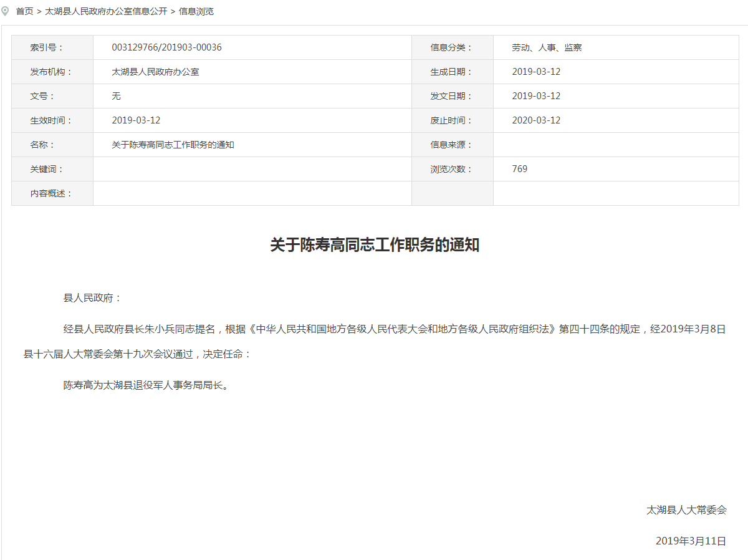The height and width of the screenshot is (560, 748).
Task: Click the 关键词 label cell
Action: click(x=52, y=169)
